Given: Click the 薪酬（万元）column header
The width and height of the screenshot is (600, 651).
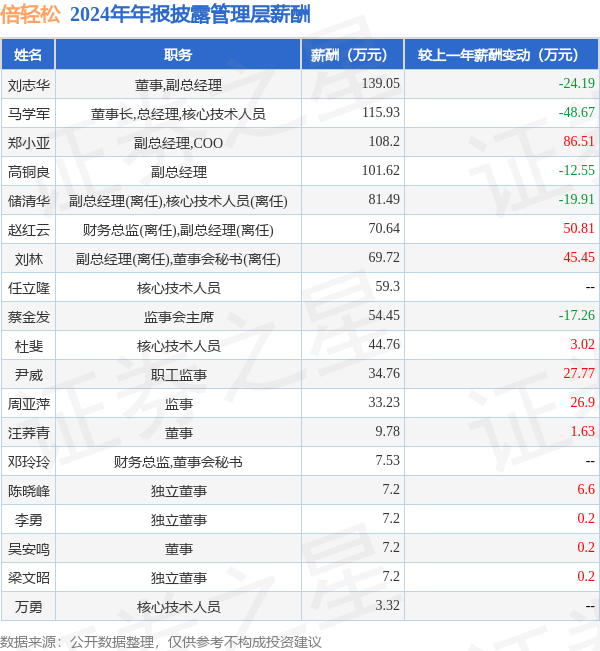Looking at the screenshot, I should 353,54.
